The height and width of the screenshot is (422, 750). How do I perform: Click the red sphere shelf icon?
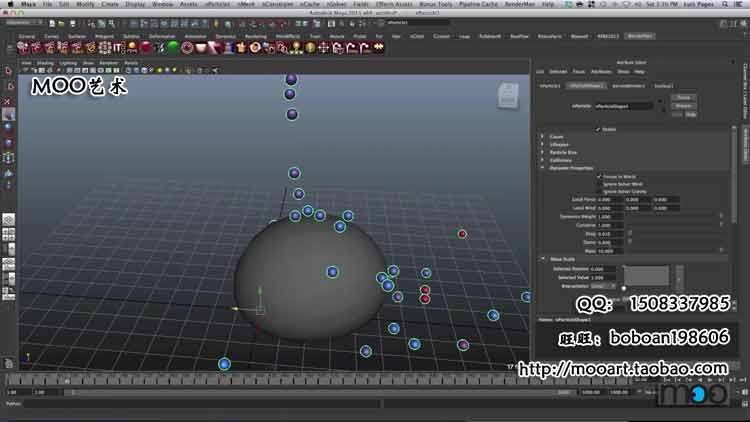pyautogui.click(x=145, y=47)
